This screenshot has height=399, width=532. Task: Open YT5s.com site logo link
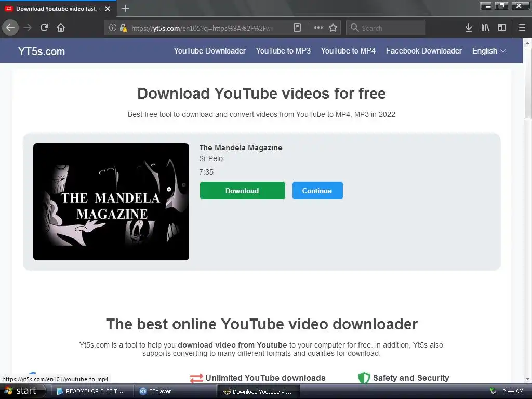click(x=42, y=51)
